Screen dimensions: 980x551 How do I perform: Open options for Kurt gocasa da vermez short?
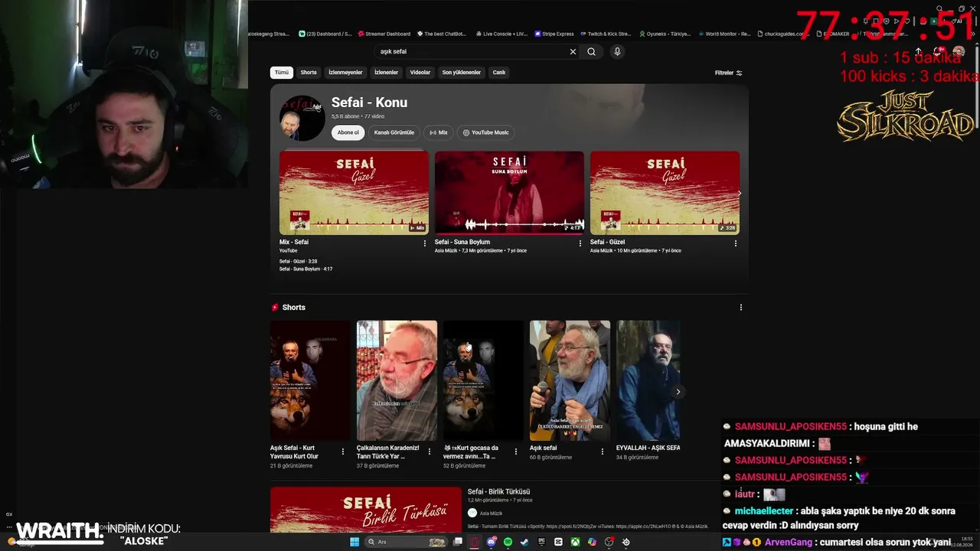tap(516, 452)
